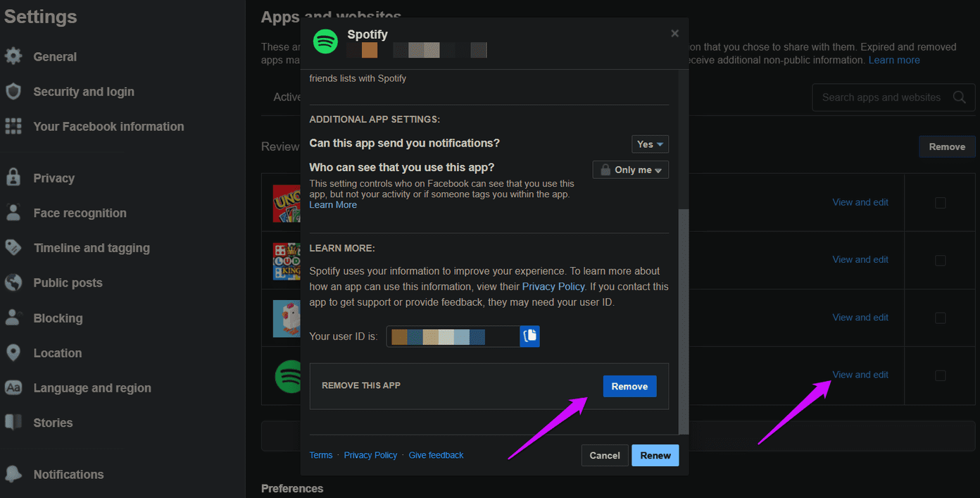This screenshot has width=980, height=498.
Task: Open Location settings
Action: (57, 353)
